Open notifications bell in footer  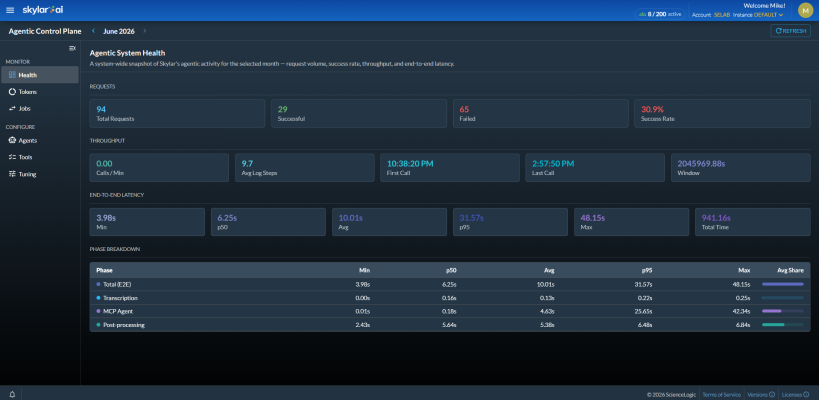click(12, 394)
